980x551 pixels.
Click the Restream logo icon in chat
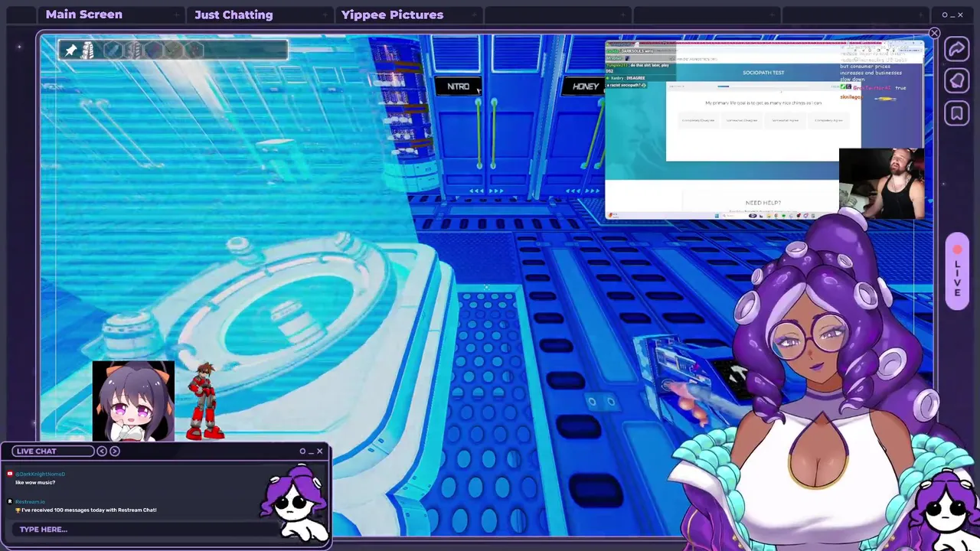point(10,501)
